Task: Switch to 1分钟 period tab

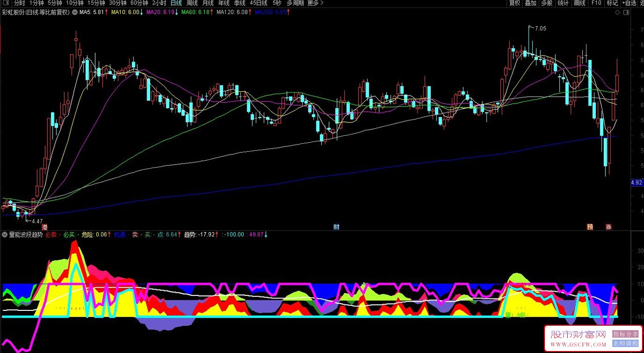Action: click(37, 3)
